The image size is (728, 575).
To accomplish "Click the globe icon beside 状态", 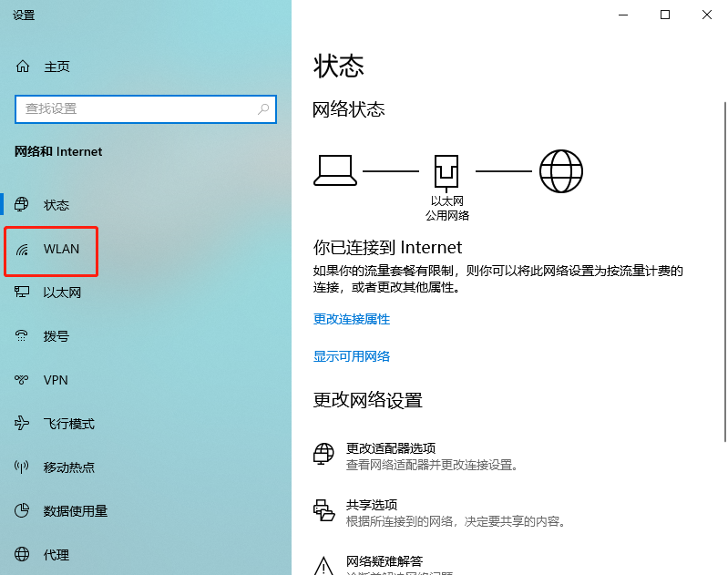I will coord(23,205).
